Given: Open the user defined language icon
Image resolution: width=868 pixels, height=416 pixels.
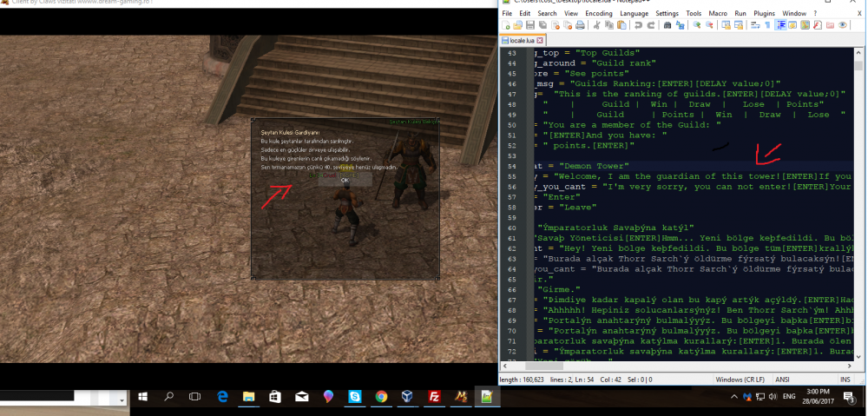Looking at the screenshot, I should (x=792, y=25).
